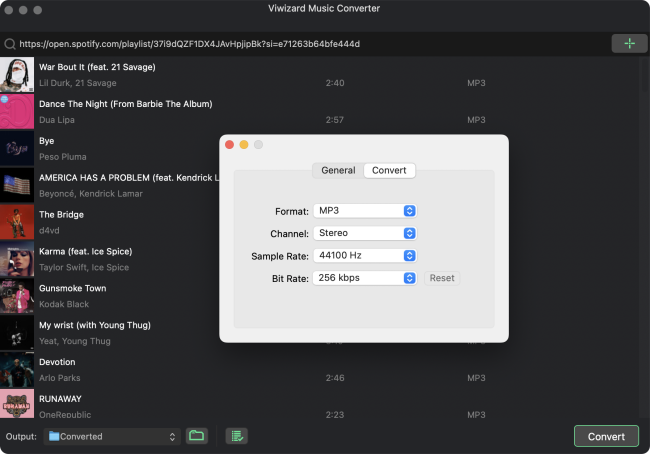The width and height of the screenshot is (650, 454).
Task: Click artist name Dua Lipa
Action: [57, 120]
